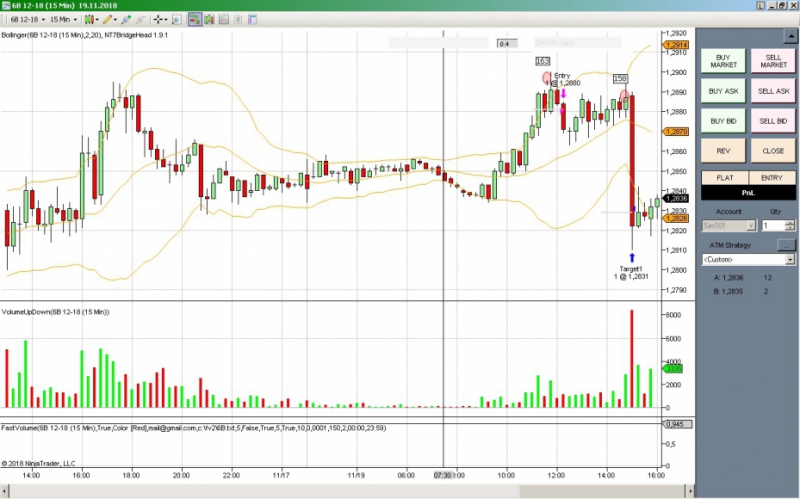The height and width of the screenshot is (499, 800).
Task: Click the ENTRY price cell
Action: click(x=772, y=178)
